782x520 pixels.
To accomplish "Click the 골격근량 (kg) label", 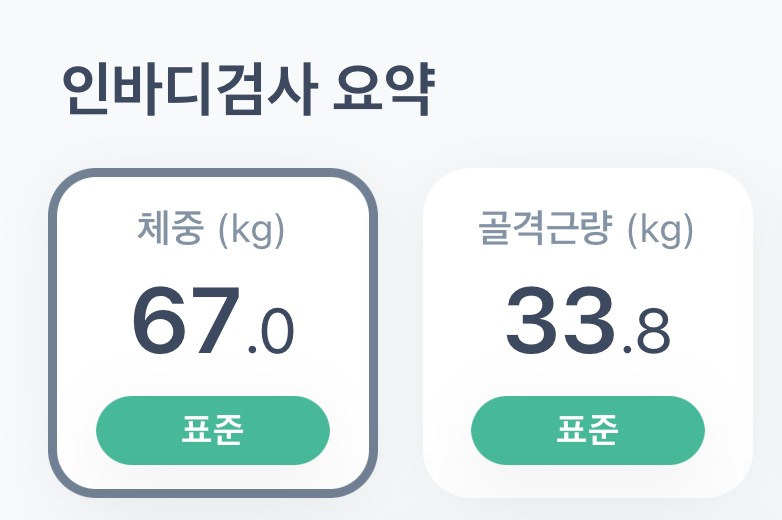I will pos(587,231).
